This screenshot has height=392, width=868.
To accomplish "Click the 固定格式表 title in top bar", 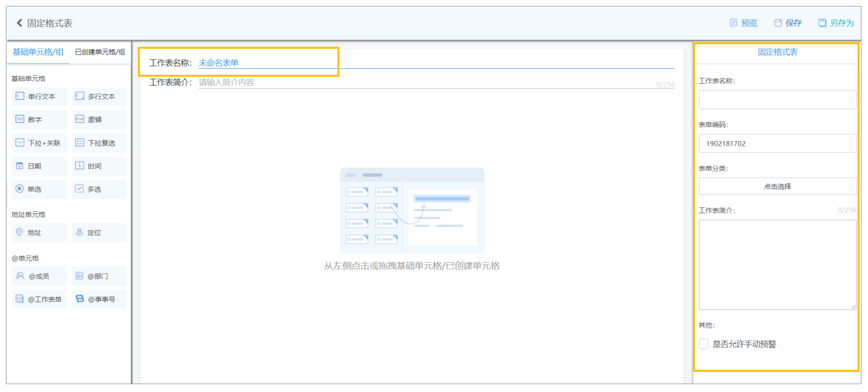I will click(50, 23).
